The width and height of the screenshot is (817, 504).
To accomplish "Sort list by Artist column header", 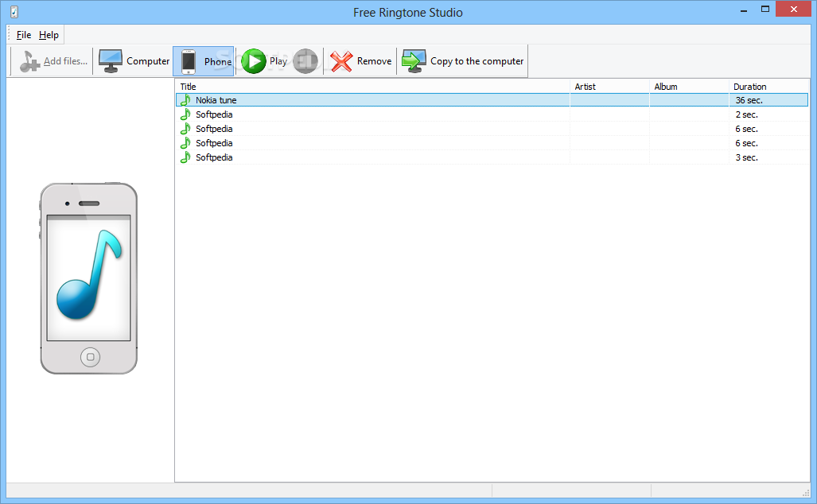I will tap(586, 87).
